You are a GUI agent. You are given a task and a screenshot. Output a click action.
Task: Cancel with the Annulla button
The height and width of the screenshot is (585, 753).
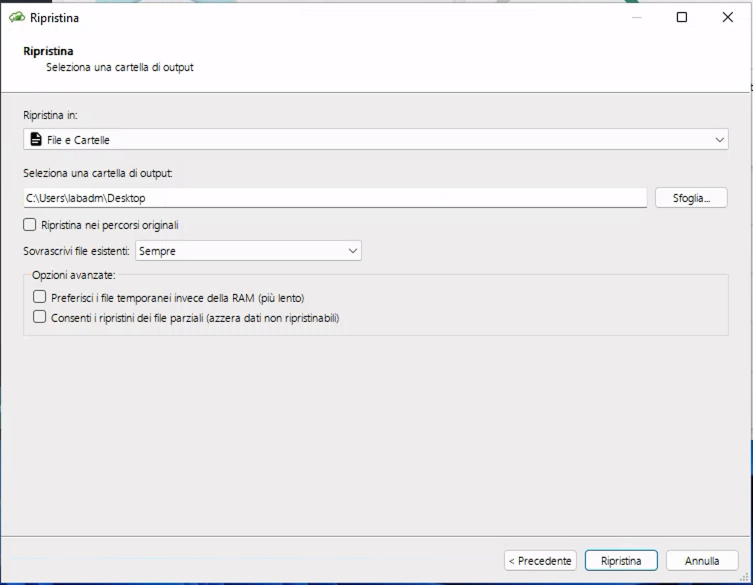click(x=702, y=561)
